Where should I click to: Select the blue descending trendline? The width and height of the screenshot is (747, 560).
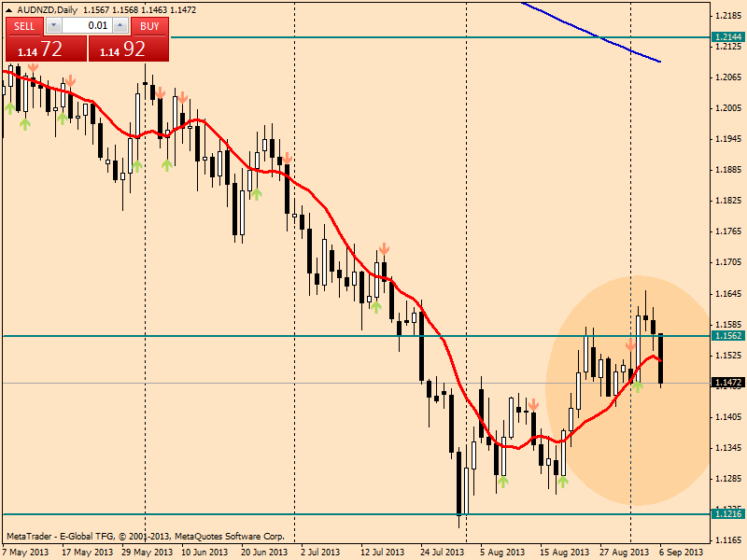click(x=591, y=33)
